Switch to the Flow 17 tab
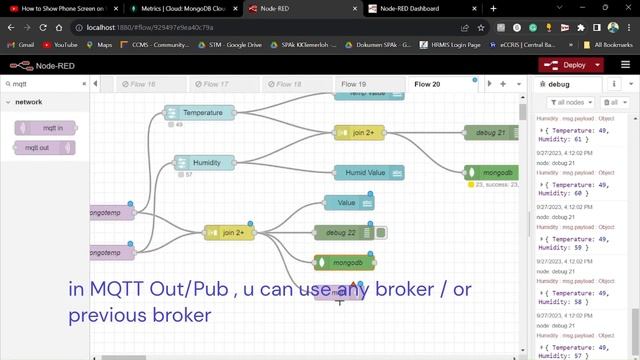This screenshot has width=640, height=360. coord(224,84)
